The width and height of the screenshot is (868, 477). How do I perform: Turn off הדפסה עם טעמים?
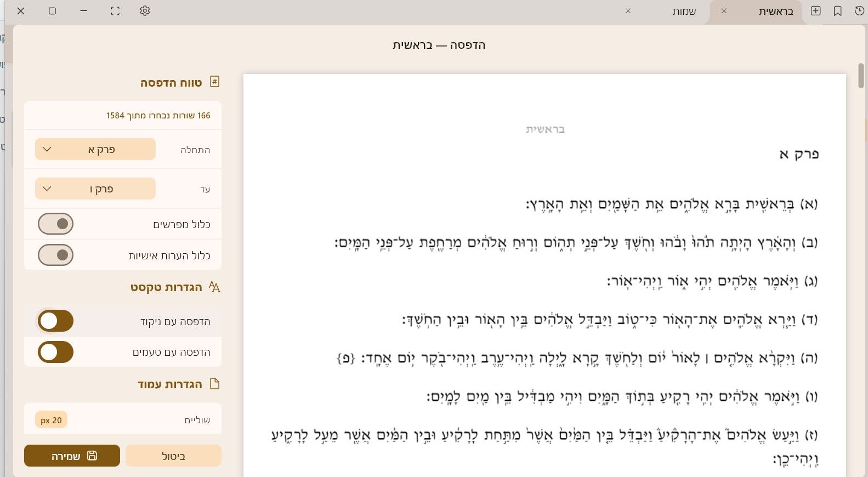(x=55, y=352)
